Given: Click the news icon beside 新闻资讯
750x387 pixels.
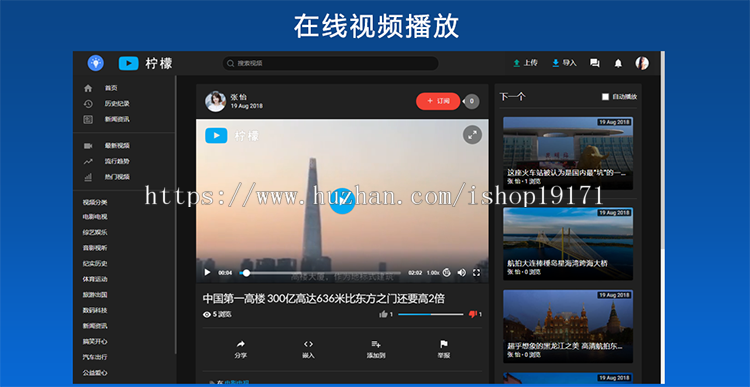Looking at the screenshot, I should pyautogui.click(x=88, y=120).
